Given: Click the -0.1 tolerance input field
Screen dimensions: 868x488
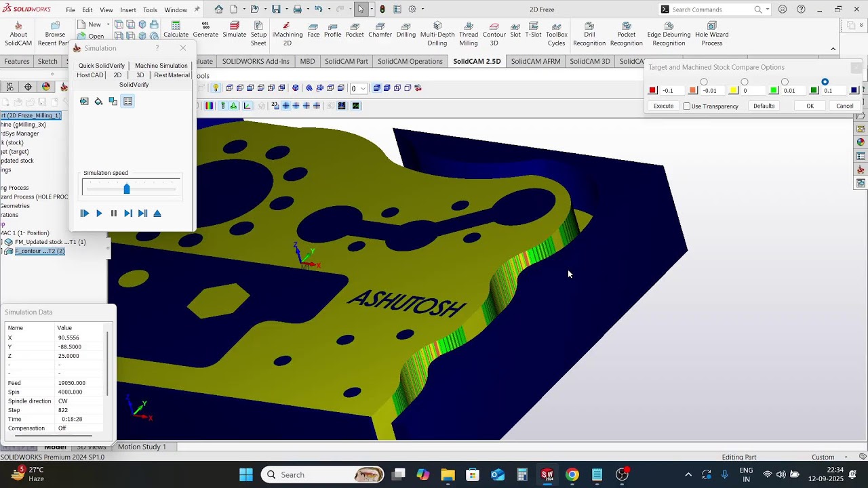Looking at the screenshot, I should (672, 90).
